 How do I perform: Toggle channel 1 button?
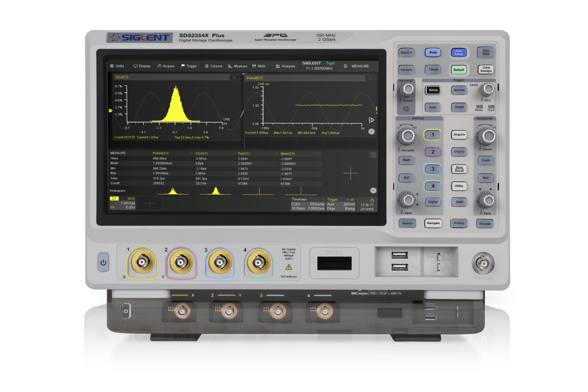433,135
